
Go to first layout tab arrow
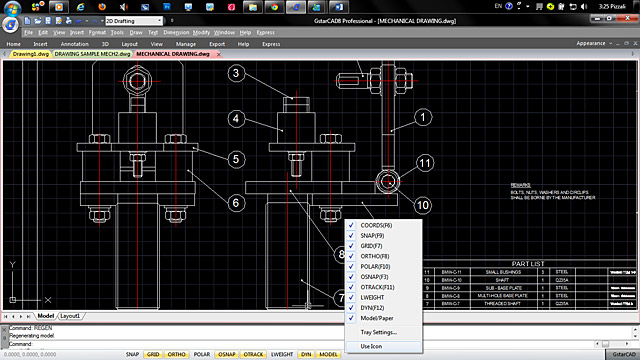[x=6, y=316]
